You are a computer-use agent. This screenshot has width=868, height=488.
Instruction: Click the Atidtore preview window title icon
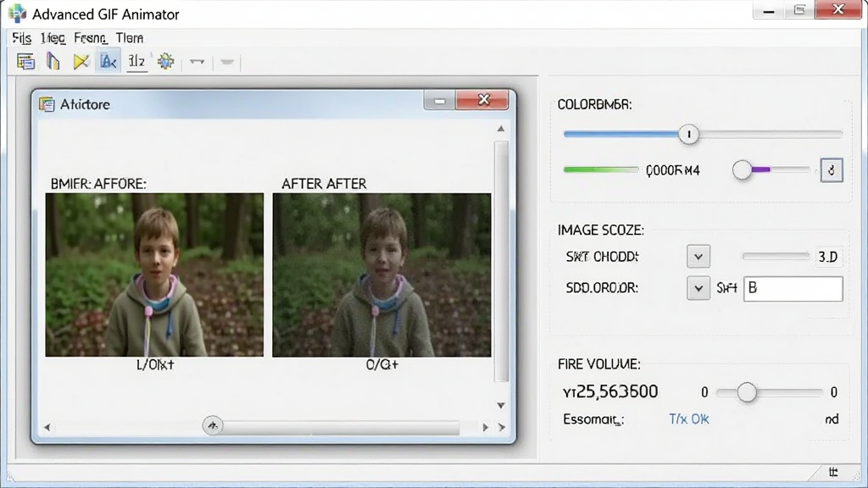pos(47,104)
